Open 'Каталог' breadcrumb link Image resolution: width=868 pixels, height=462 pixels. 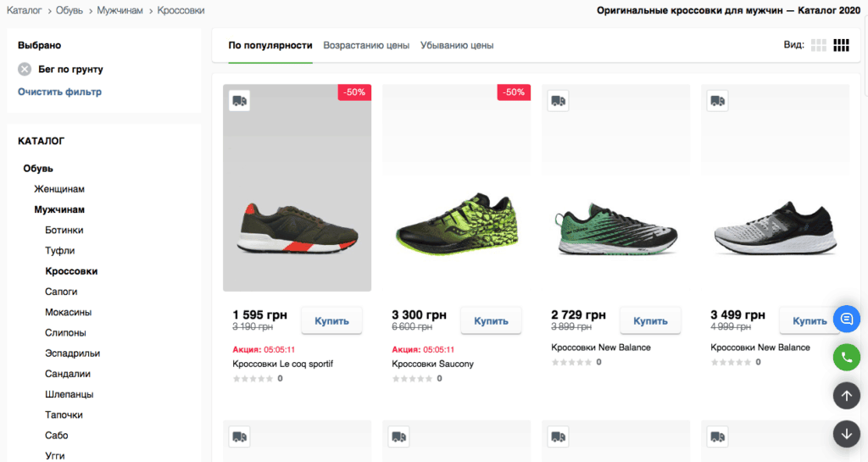click(x=25, y=10)
